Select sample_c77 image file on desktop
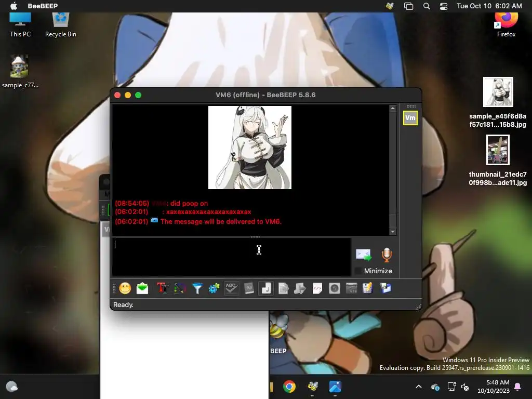The height and width of the screenshot is (399, 532). tap(20, 72)
